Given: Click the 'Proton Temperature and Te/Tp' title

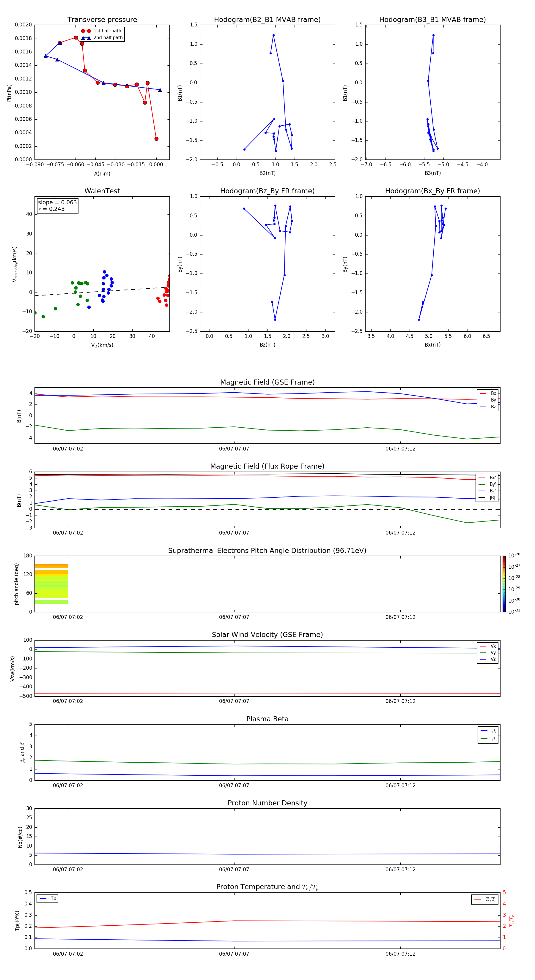Looking at the screenshot, I should pos(267,887).
